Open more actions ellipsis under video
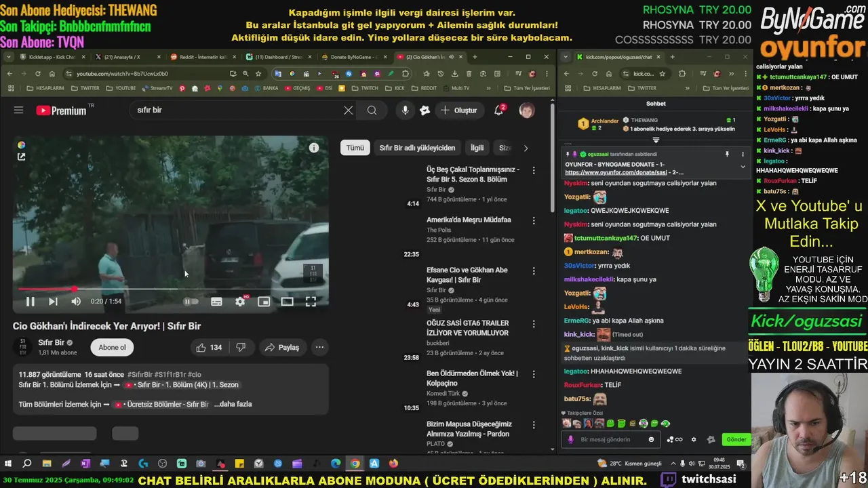Image resolution: width=868 pixels, height=488 pixels. tap(319, 347)
